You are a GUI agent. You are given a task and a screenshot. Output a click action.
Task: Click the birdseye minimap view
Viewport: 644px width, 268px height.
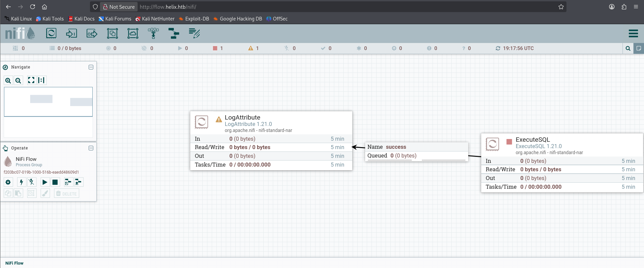coord(48,112)
